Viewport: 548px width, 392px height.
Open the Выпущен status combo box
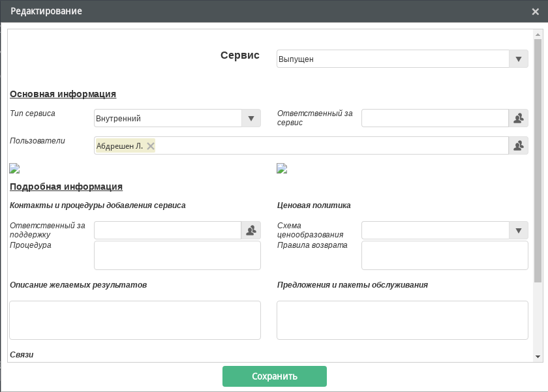[x=403, y=59]
